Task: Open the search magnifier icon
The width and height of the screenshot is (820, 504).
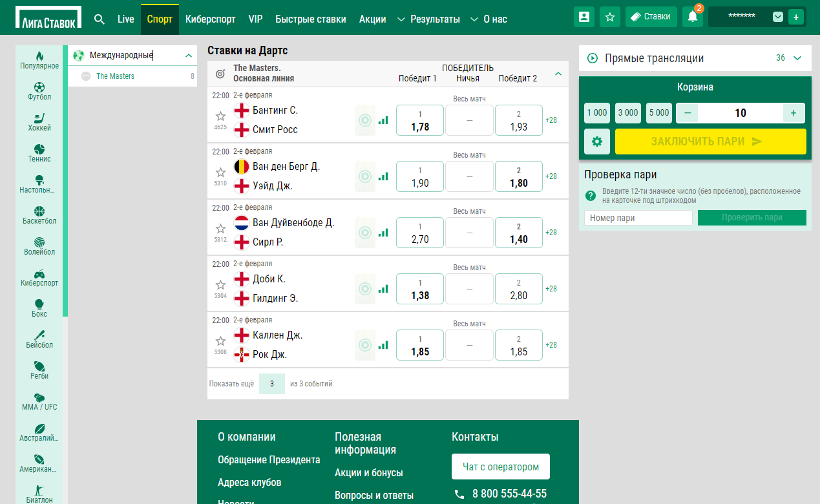Action: coord(99,19)
